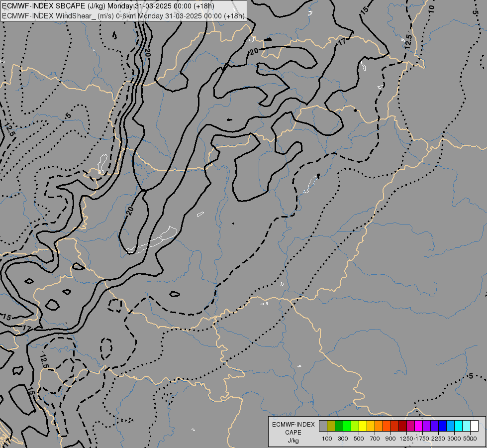Click the olive swatch in the CAPE legend
487x448 pixels.
click(331, 426)
